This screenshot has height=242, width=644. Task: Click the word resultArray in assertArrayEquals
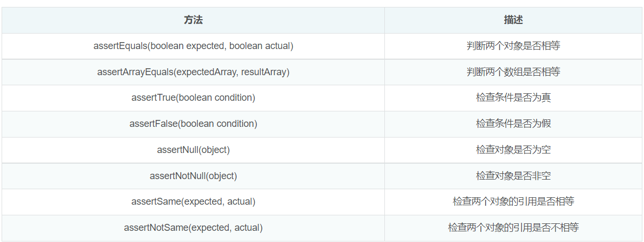click(264, 72)
